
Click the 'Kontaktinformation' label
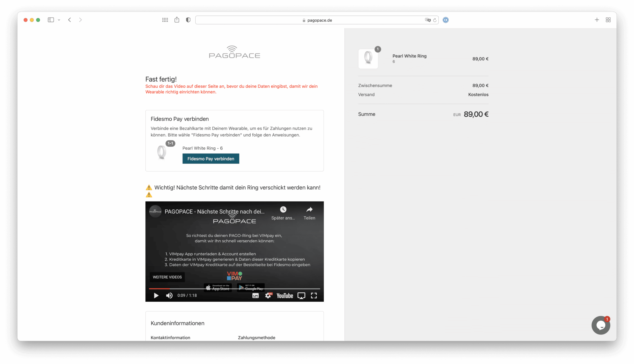(170, 338)
